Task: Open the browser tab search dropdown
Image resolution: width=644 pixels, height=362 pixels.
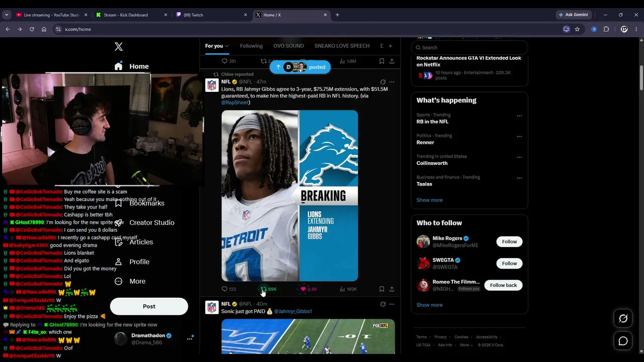Action: tap(7, 15)
